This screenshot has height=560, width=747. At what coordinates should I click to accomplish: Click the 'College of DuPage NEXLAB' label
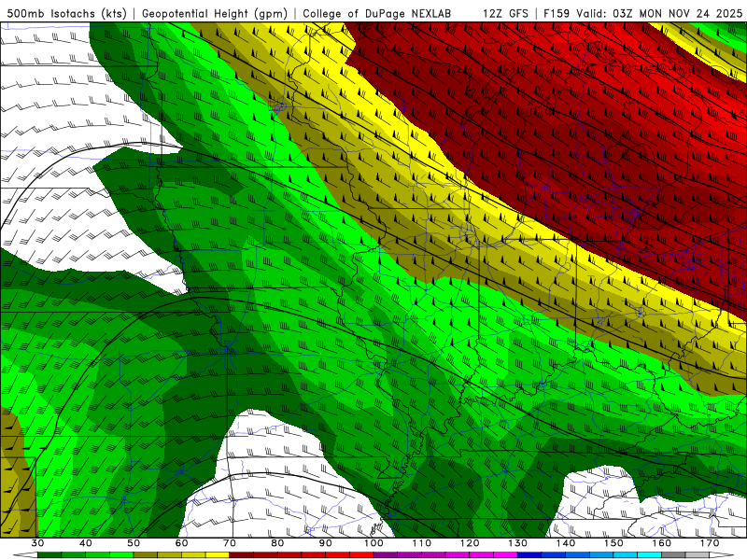[376, 13]
